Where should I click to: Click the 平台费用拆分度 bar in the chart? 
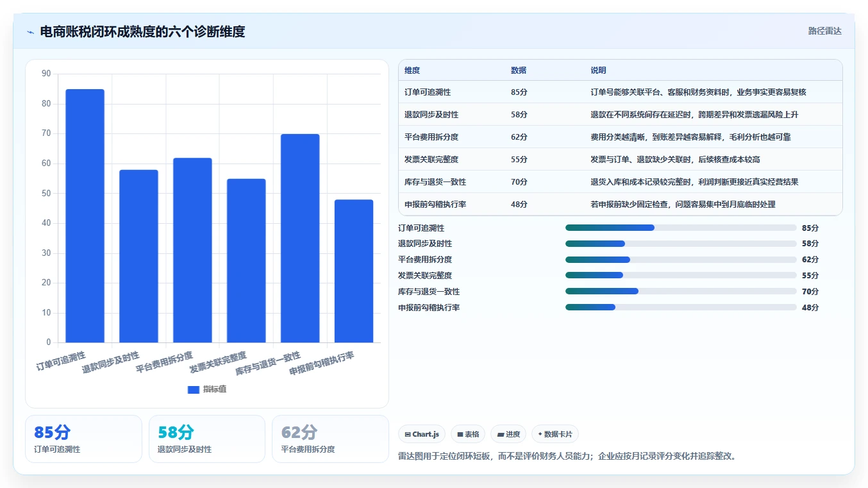(x=192, y=250)
